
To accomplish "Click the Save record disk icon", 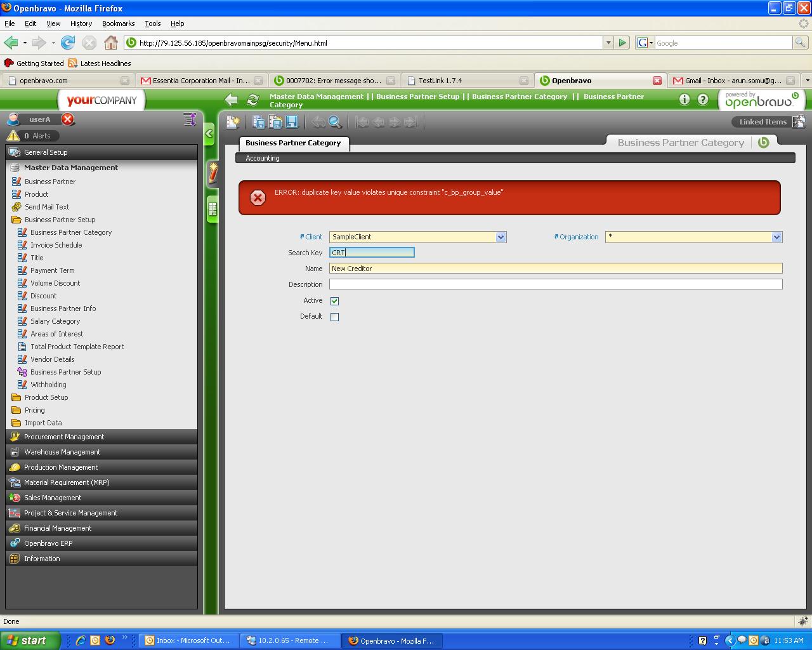I will coord(292,122).
